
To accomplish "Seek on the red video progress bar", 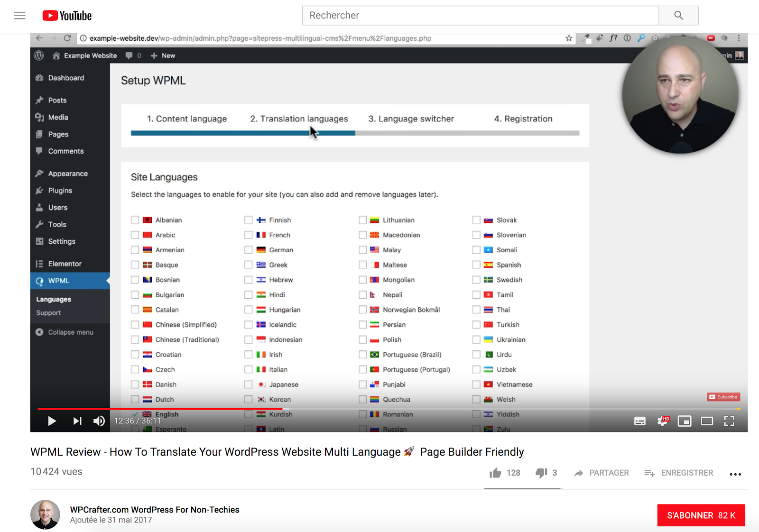I will (160, 408).
